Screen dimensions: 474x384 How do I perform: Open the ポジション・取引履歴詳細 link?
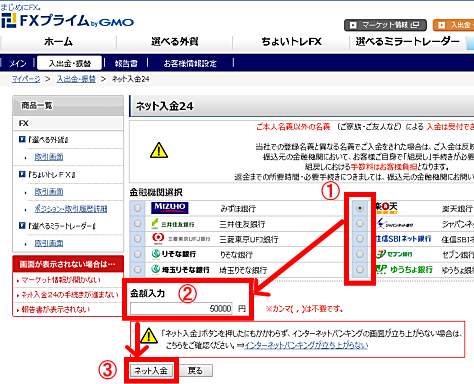(71, 209)
